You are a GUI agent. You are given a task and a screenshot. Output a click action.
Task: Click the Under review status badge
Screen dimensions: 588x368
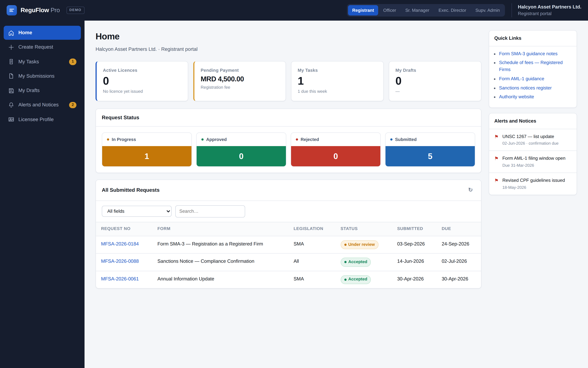point(359,244)
